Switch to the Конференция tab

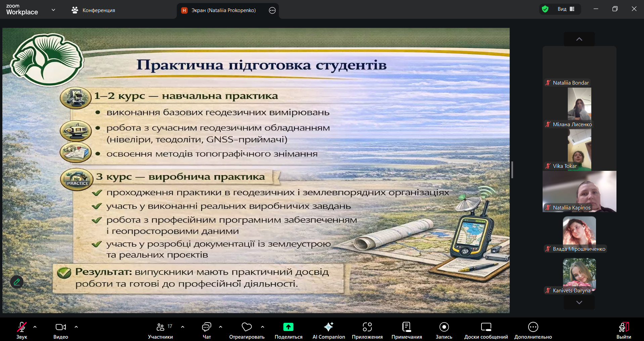[93, 10]
